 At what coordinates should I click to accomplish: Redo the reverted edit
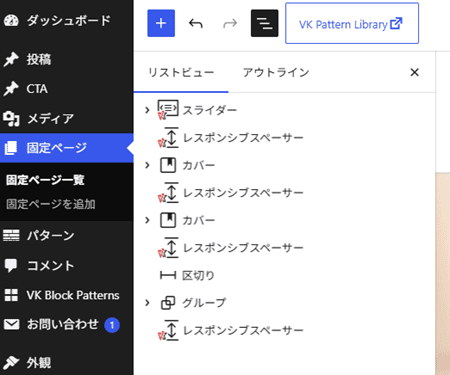230,23
